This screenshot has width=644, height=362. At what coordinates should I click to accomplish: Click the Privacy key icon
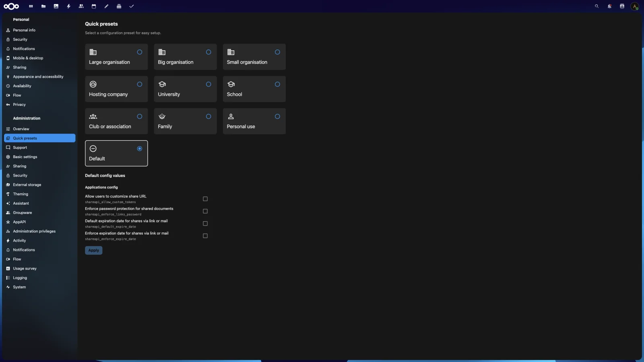point(8,105)
